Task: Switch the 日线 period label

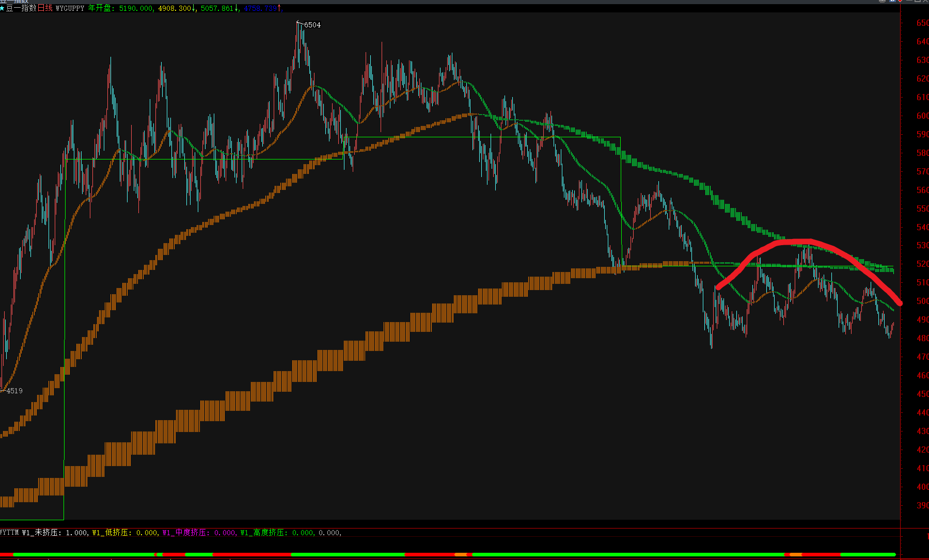Action: (45, 9)
